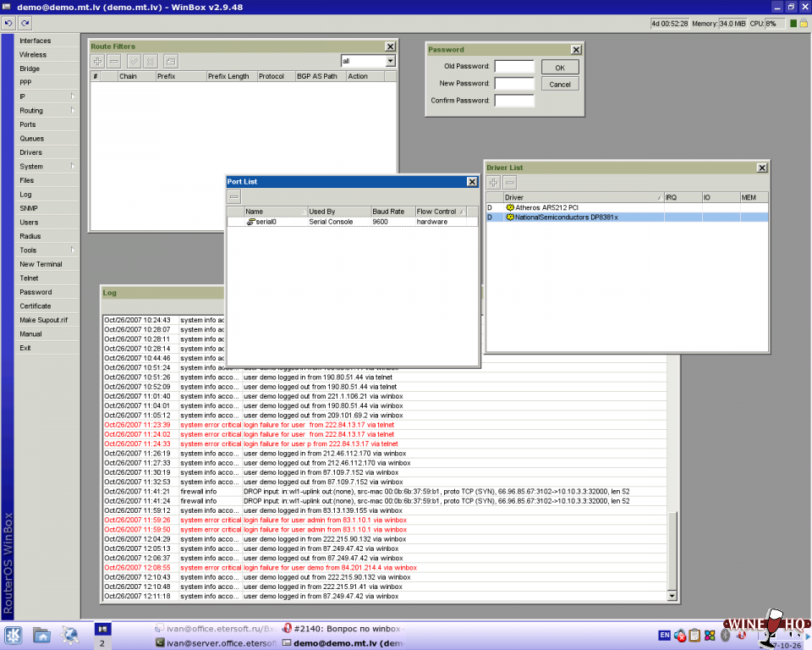The width and height of the screenshot is (812, 650).
Task: Add a new route filter with plus icon
Action: [98, 61]
